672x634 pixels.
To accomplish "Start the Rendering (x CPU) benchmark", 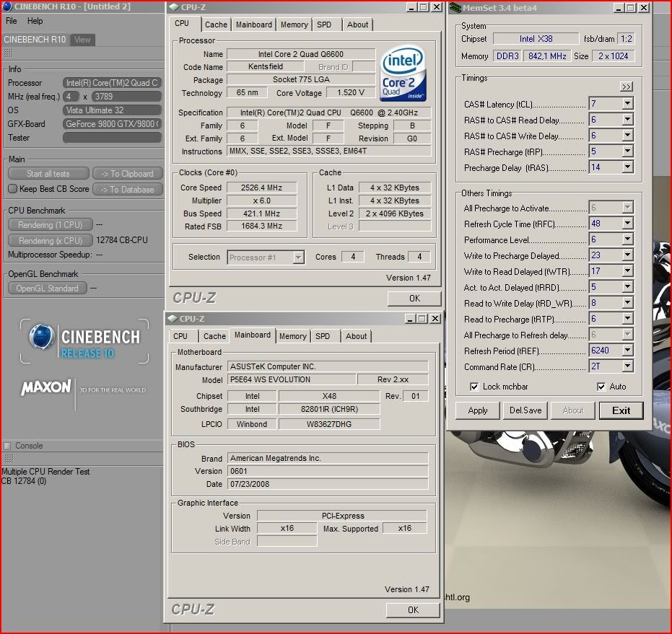I will click(x=50, y=241).
